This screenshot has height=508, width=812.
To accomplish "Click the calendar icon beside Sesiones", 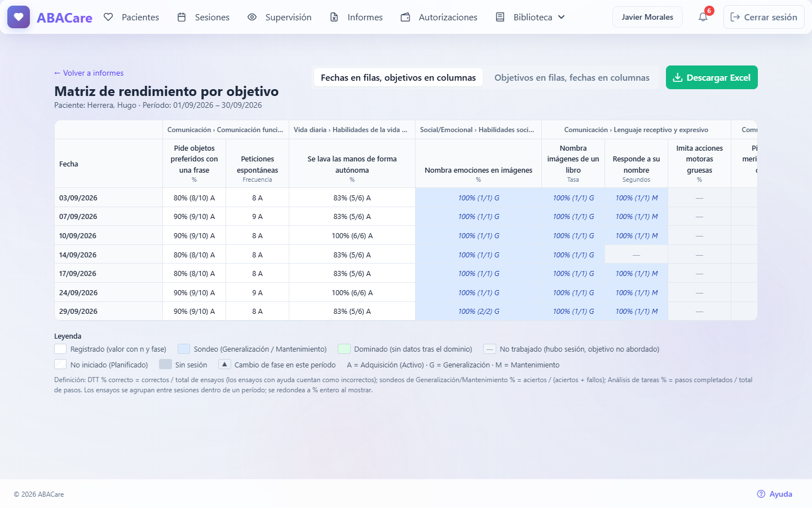I will pyautogui.click(x=182, y=17).
